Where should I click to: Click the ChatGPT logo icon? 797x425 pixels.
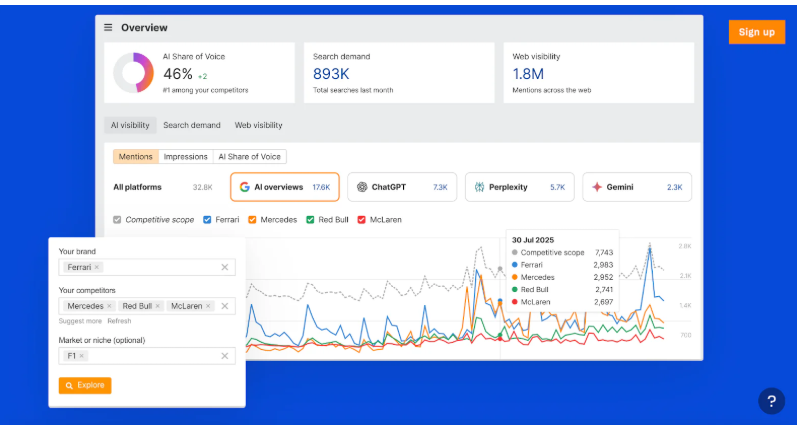click(x=361, y=187)
